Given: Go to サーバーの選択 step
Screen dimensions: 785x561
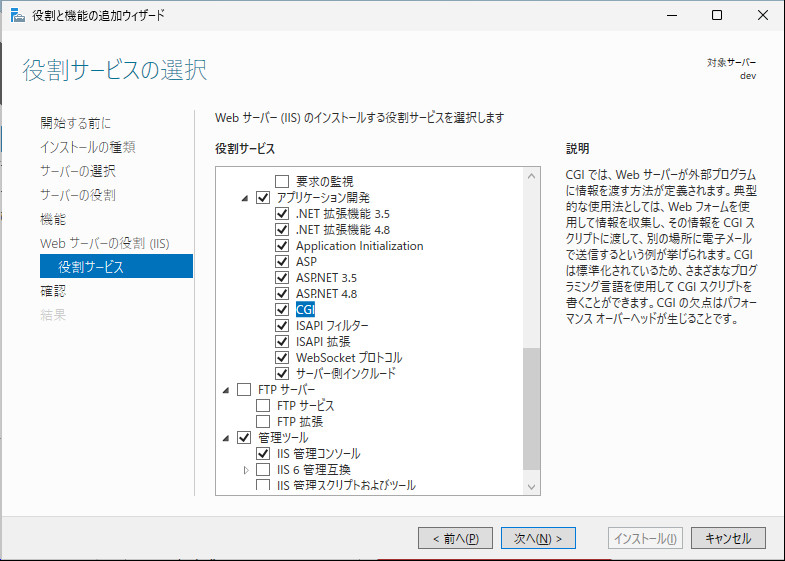Looking at the screenshot, I should click(78, 171).
